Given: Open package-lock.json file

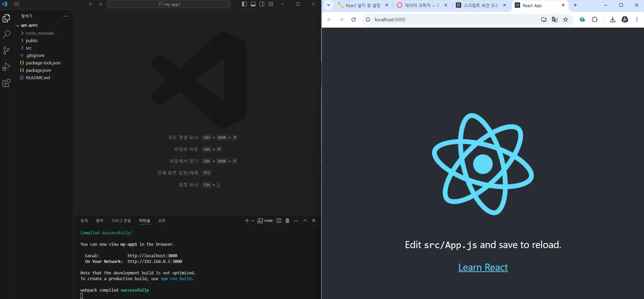Looking at the screenshot, I should (x=44, y=63).
